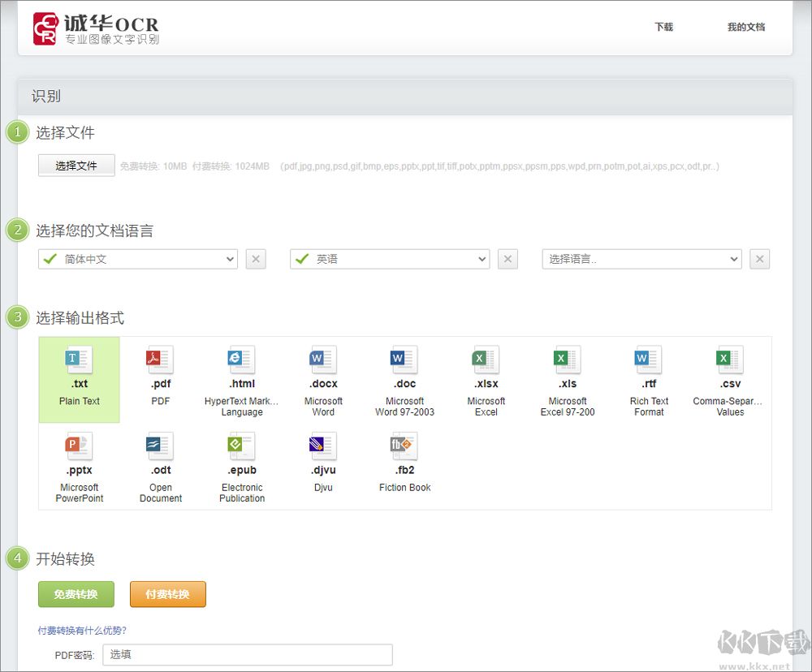812x672 pixels.
Task: Select the .xlsx Microsoft Excel format icon
Action: point(486,360)
